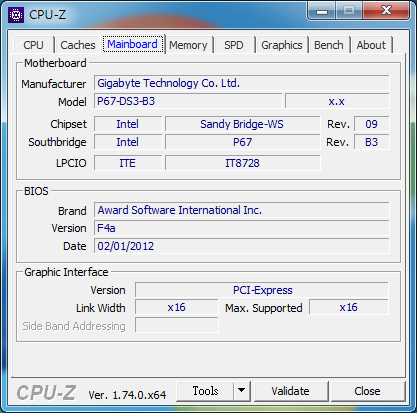Close window with the red X button
This screenshot has width=417, height=413.
386,11
